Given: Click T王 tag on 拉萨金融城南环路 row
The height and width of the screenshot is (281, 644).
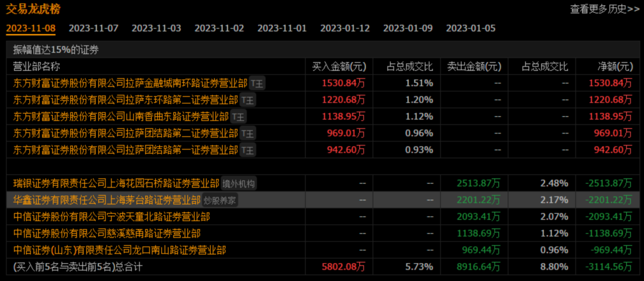Looking at the screenshot, I should 258,83.
